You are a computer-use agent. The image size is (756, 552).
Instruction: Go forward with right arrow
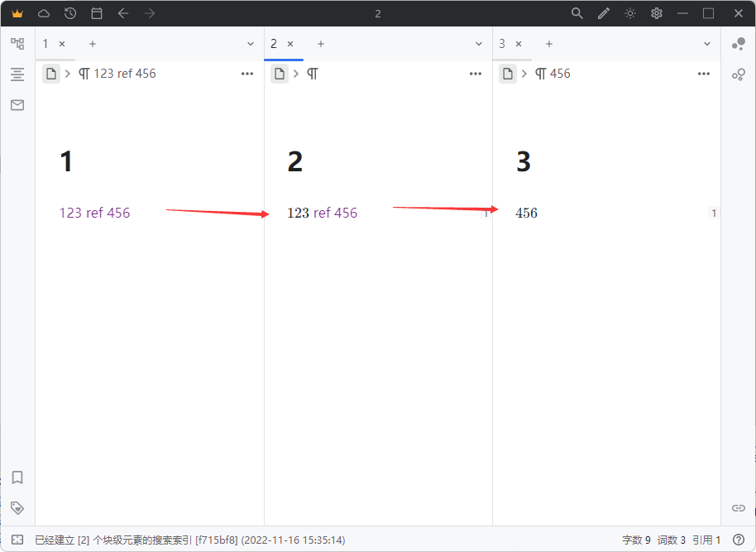(x=150, y=13)
